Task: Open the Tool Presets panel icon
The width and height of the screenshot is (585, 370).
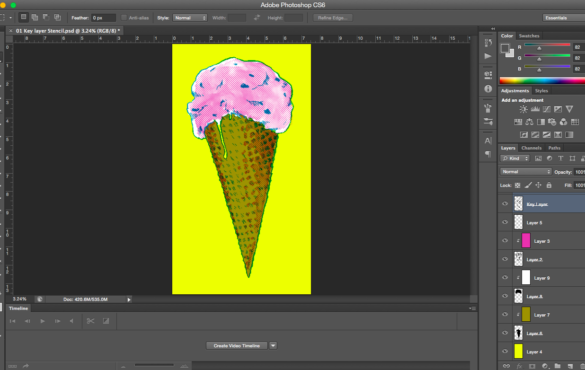Action: pyautogui.click(x=488, y=122)
